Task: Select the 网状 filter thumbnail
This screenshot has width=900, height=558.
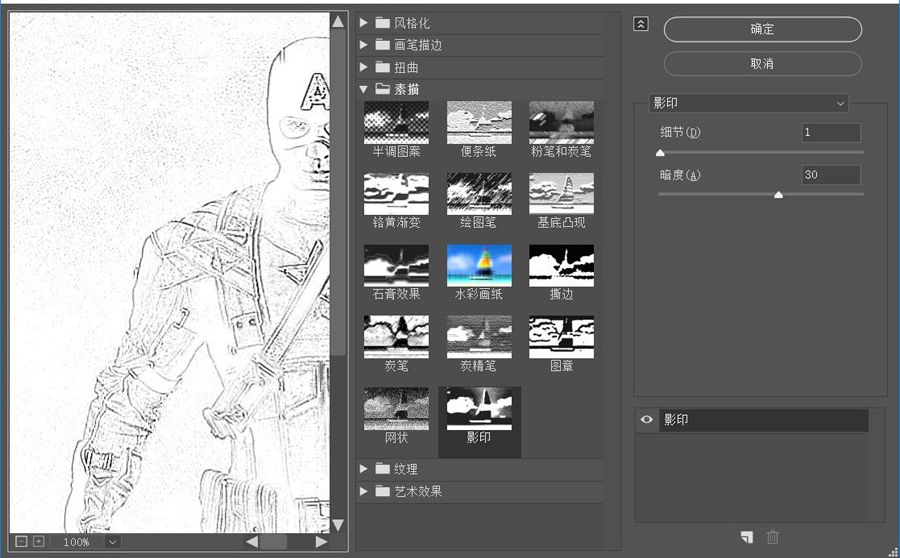Action: 396,409
